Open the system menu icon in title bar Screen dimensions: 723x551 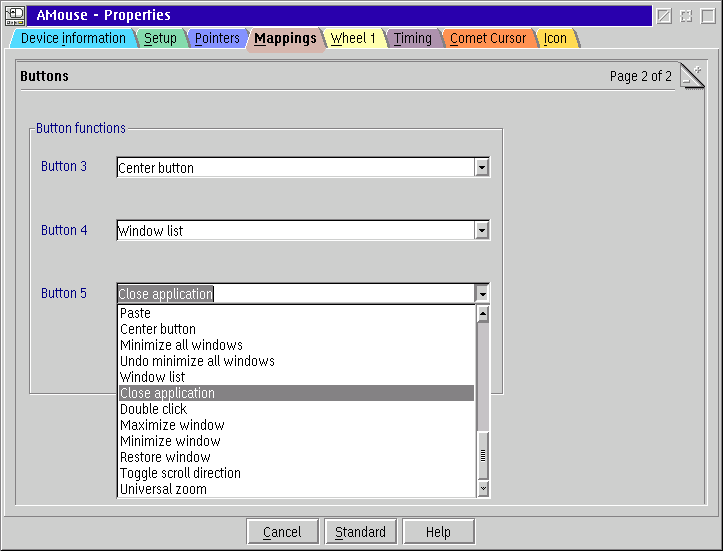click(15, 15)
